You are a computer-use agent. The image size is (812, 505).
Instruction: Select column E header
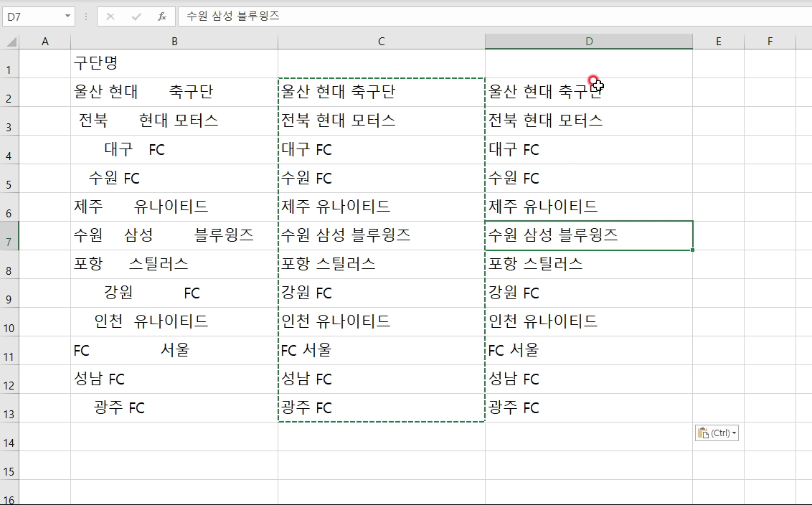pos(718,42)
